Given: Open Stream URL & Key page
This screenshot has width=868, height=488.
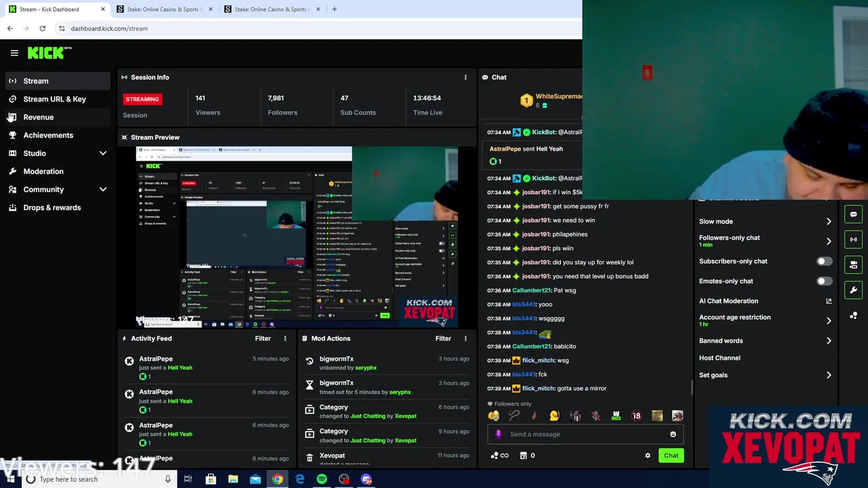Looking at the screenshot, I should pos(58,99).
